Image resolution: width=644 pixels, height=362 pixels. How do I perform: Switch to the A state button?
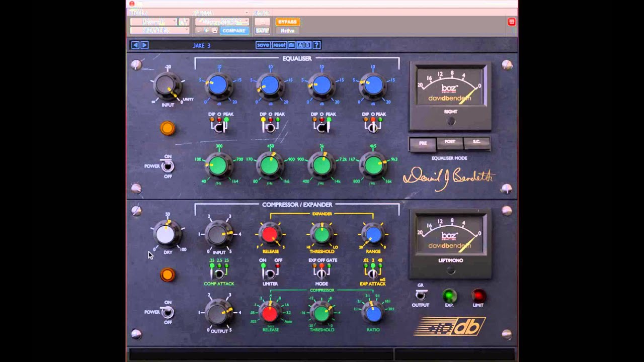pyautogui.click(x=300, y=45)
